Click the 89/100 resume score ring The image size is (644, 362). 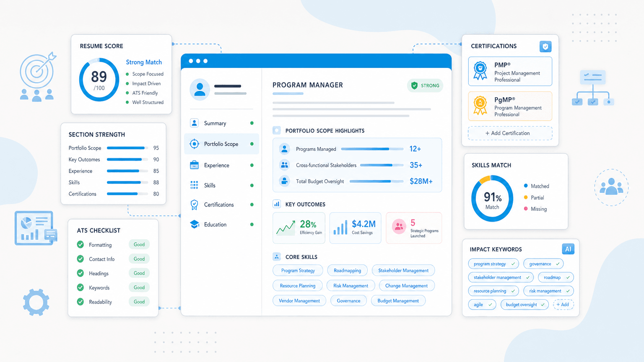99,80
